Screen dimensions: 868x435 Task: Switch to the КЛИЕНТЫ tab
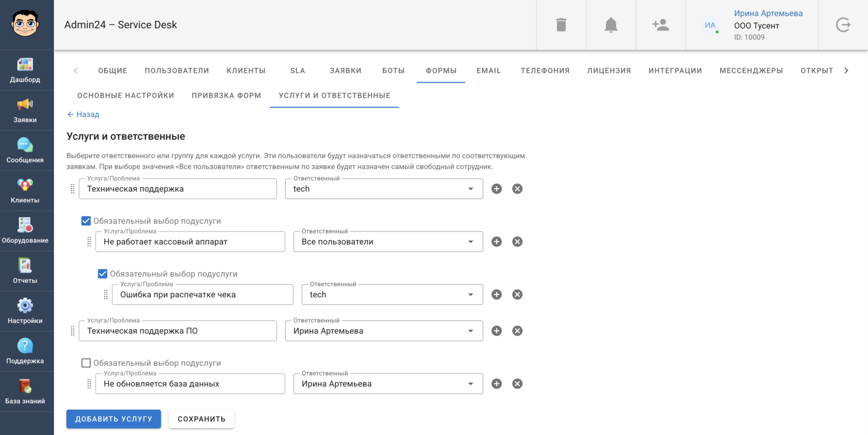click(246, 71)
